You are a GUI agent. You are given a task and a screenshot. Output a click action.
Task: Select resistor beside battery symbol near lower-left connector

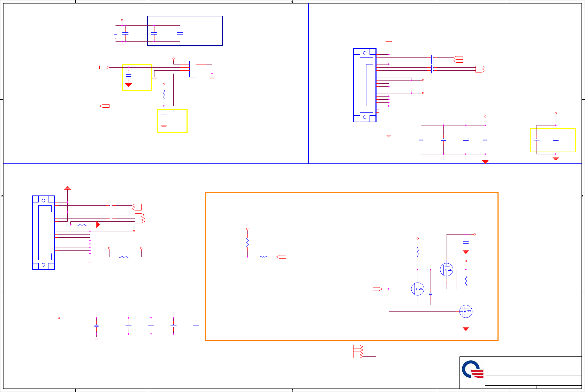[x=82, y=225]
